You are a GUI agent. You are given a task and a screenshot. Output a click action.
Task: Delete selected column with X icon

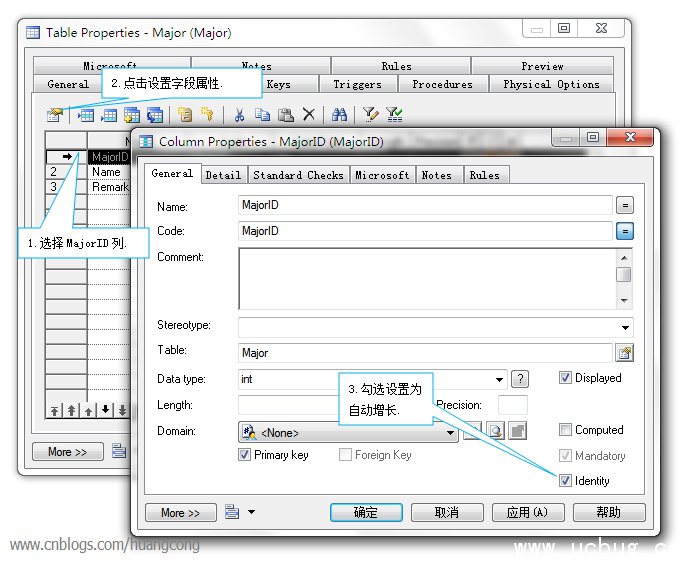coord(308,115)
